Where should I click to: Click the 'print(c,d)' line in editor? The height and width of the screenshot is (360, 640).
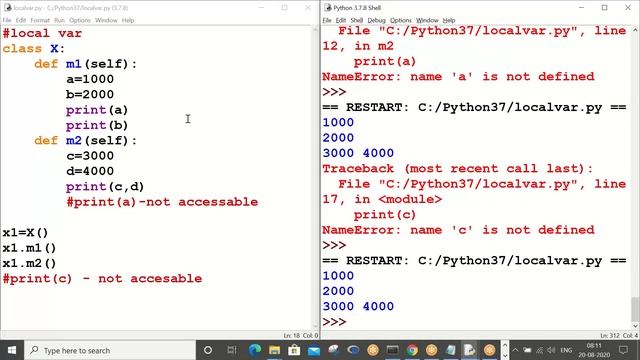(105, 187)
